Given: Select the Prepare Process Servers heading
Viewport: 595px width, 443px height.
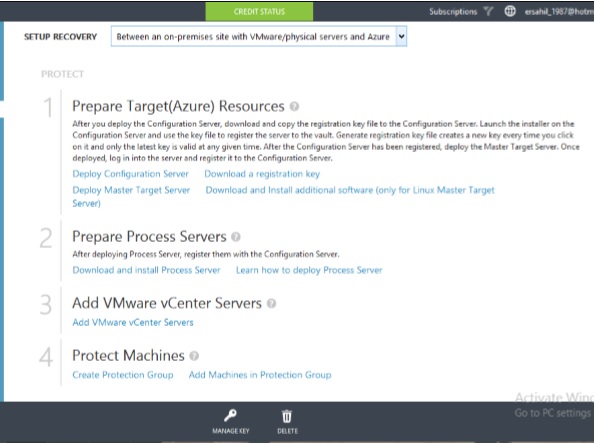Looking at the screenshot, I should point(149,237).
